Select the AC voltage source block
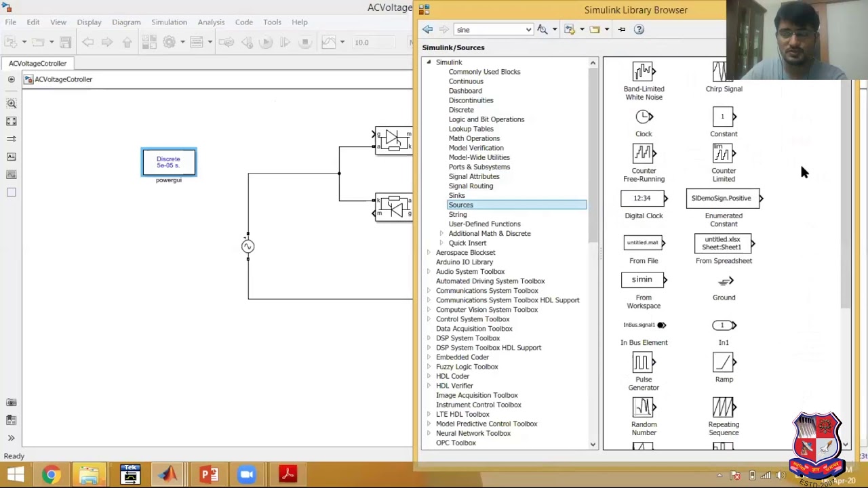This screenshot has width=868, height=488. (x=248, y=246)
